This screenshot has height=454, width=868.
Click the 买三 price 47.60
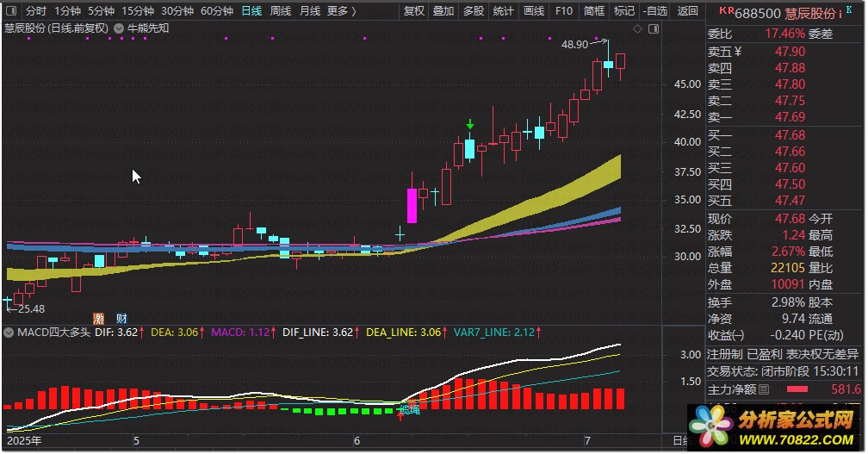[x=790, y=168]
